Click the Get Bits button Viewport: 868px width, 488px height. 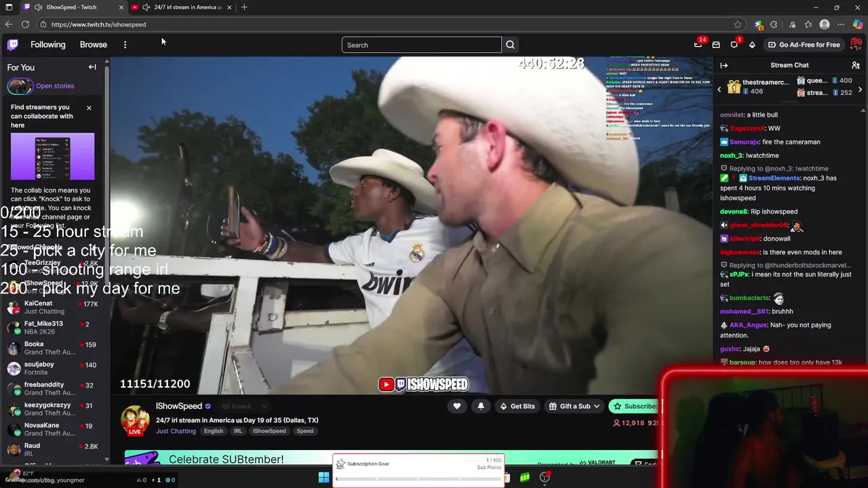point(517,406)
